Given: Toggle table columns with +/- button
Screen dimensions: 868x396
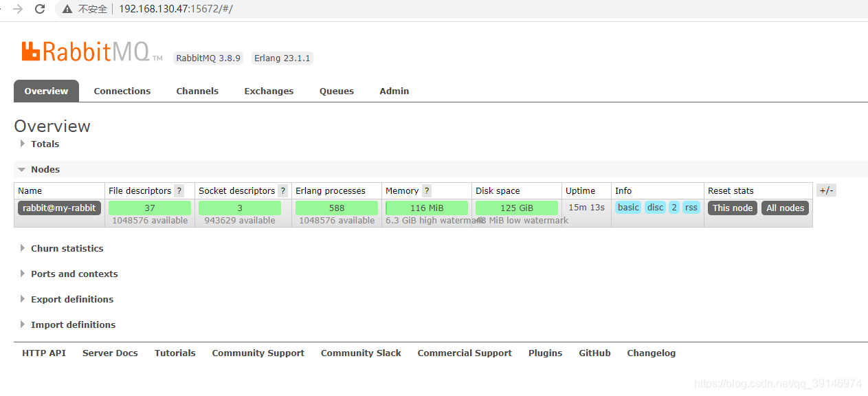Looking at the screenshot, I should pos(826,190).
